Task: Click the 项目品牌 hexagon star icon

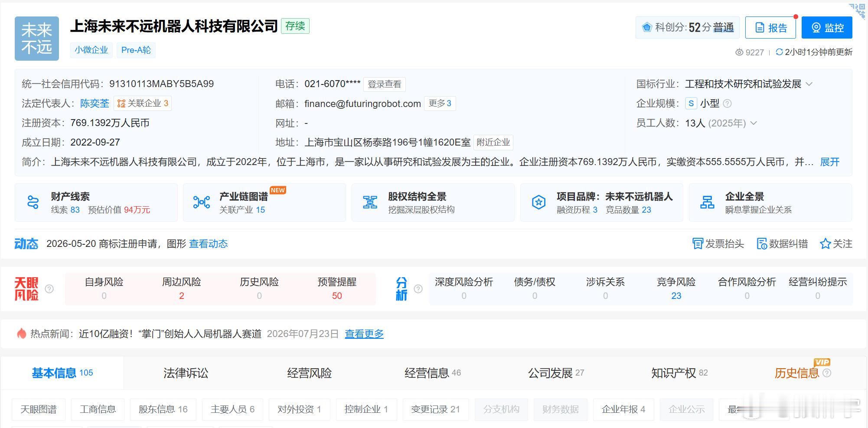Action: coord(539,202)
